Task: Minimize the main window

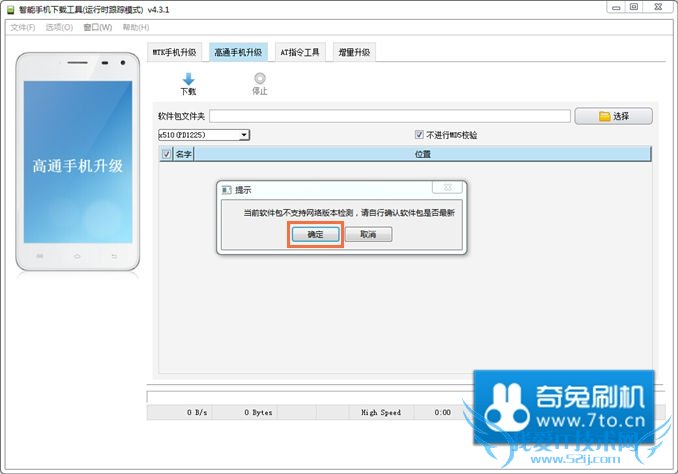Action: [x=617, y=7]
